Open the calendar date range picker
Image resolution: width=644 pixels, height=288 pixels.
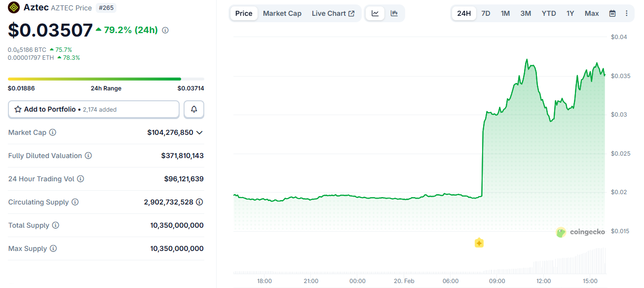pos(612,13)
